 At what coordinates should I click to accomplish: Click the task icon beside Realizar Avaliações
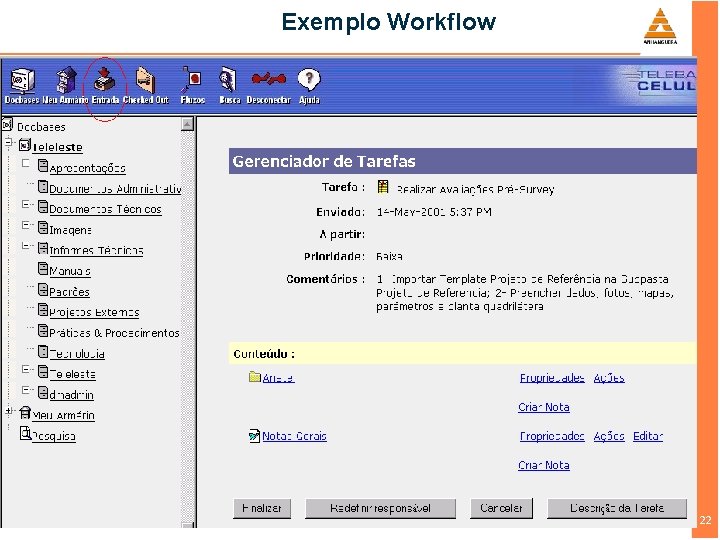383,186
